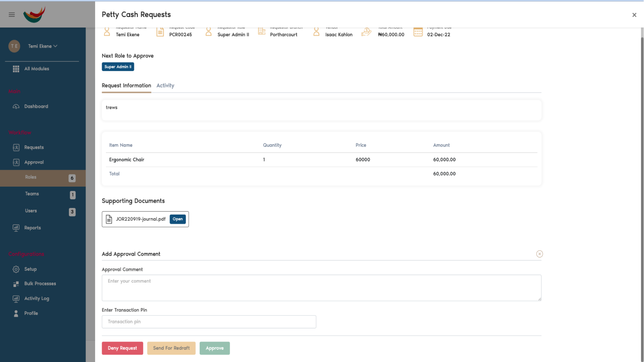Open Bulk Processes from the sidebar icon
The width and height of the screenshot is (644, 362).
[16, 283]
